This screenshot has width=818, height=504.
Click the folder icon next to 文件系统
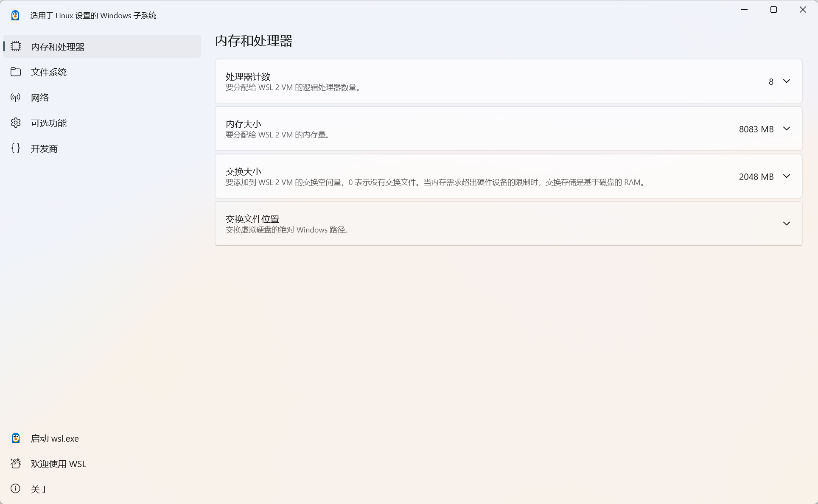16,72
